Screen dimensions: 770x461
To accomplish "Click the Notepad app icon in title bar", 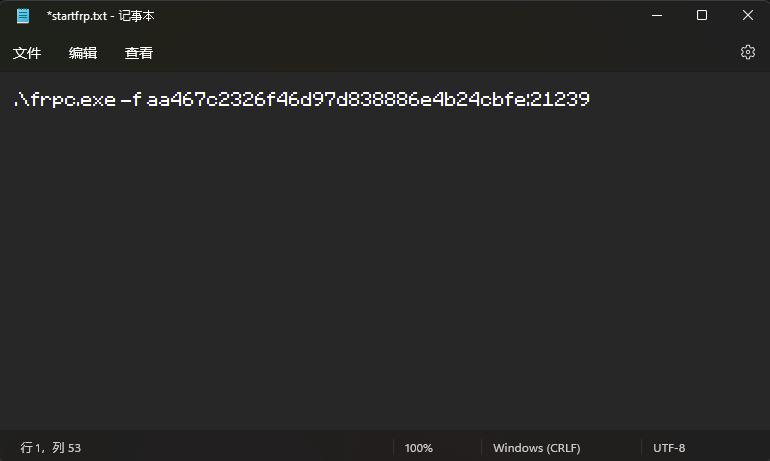I will 23,16.
